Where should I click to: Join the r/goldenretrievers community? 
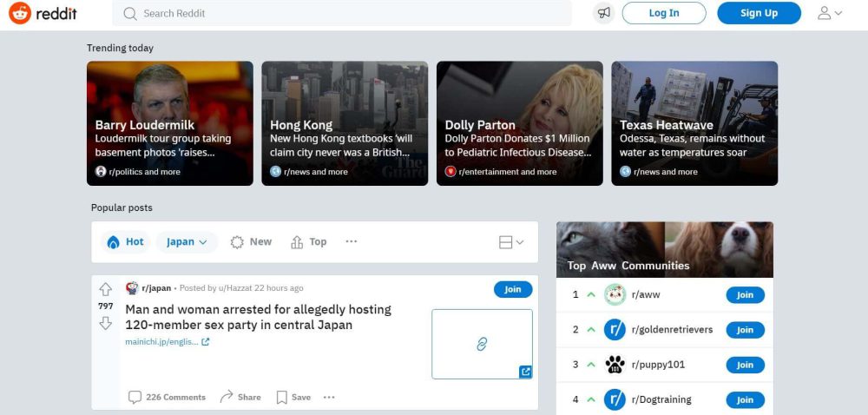pyautogui.click(x=745, y=330)
